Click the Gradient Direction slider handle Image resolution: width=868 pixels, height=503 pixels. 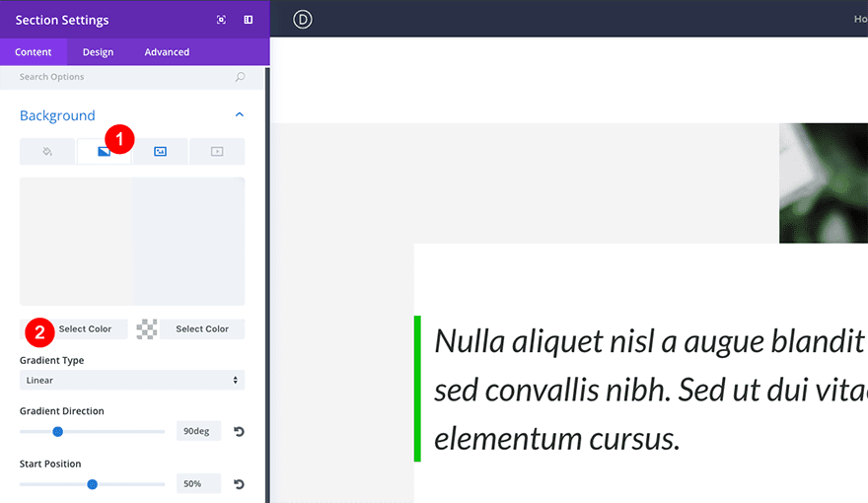[x=57, y=431]
